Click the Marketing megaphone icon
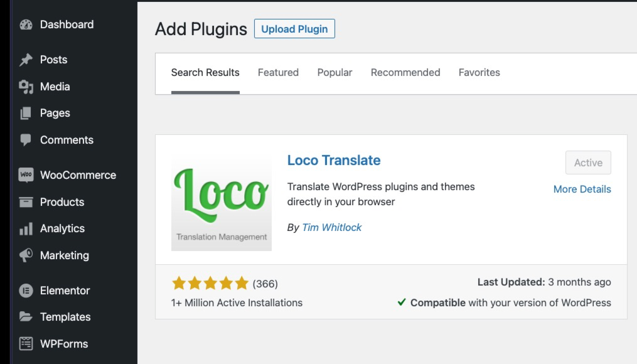 [26, 255]
